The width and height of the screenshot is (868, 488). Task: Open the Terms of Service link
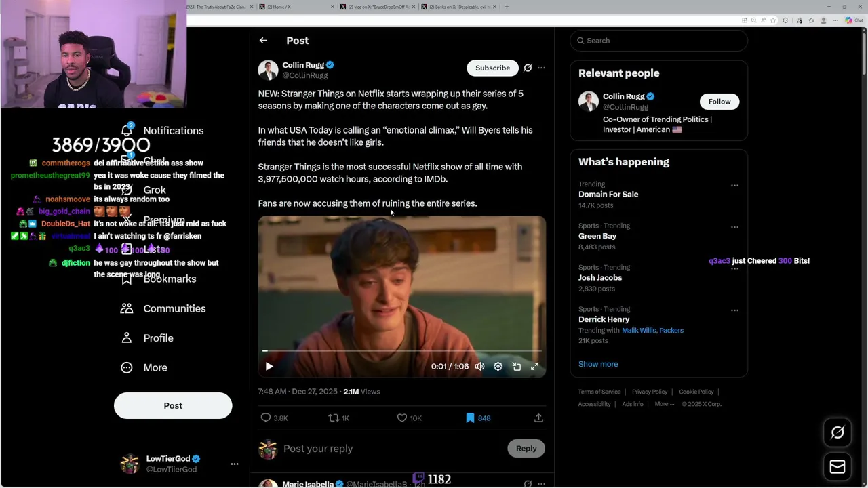coord(599,392)
